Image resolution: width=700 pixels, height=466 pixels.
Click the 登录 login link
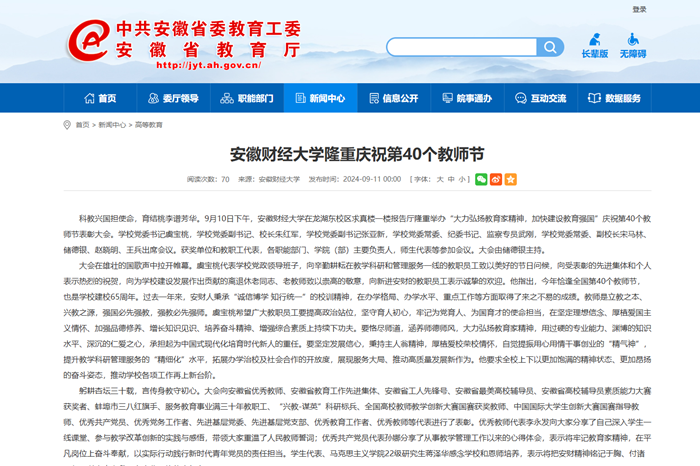click(639, 10)
